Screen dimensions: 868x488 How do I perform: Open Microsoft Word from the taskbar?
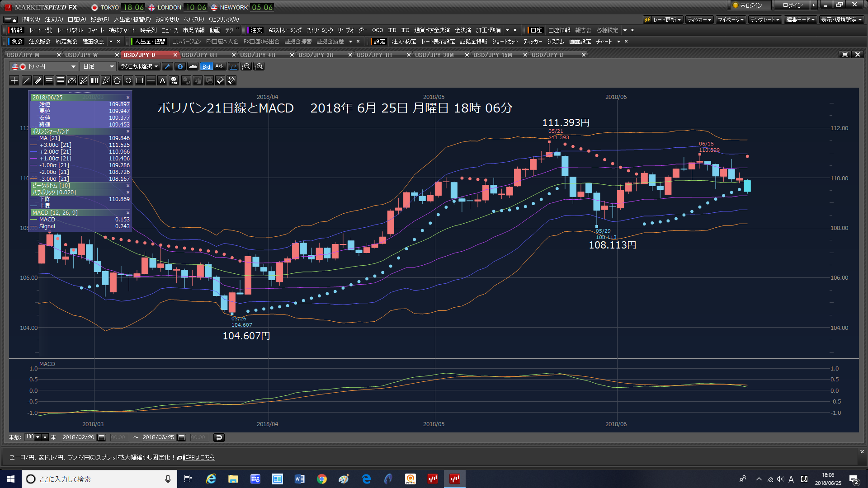[x=299, y=479]
